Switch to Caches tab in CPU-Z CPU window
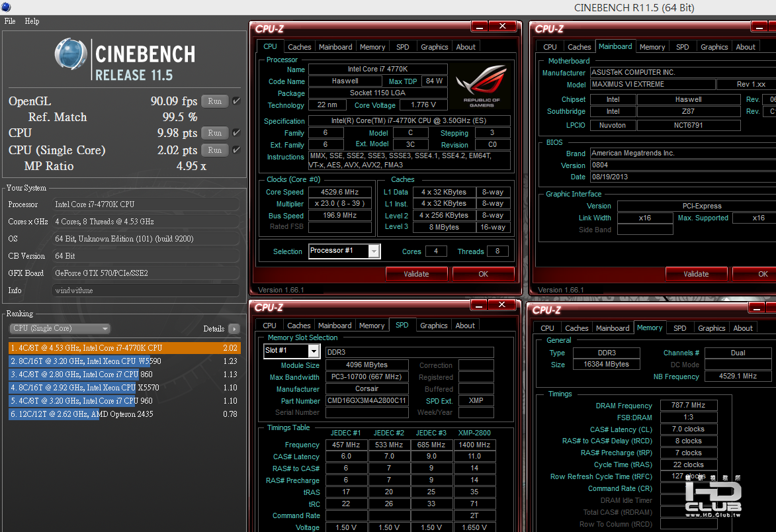The width and height of the screenshot is (776, 532). tap(300, 47)
